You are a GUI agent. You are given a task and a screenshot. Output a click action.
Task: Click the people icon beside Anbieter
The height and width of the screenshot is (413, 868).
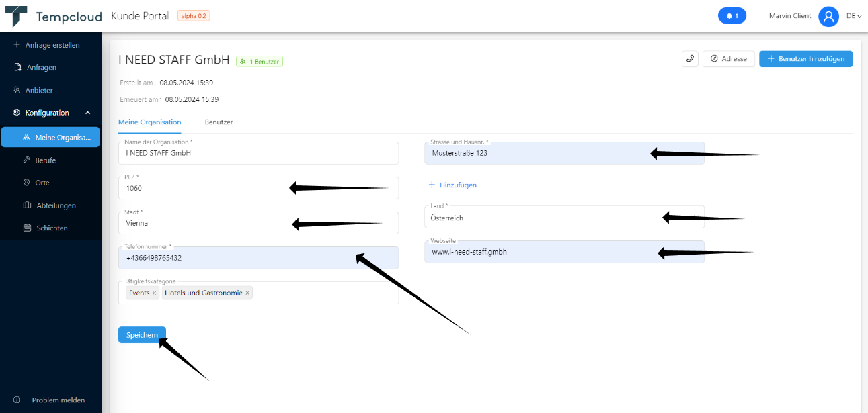pos(17,90)
